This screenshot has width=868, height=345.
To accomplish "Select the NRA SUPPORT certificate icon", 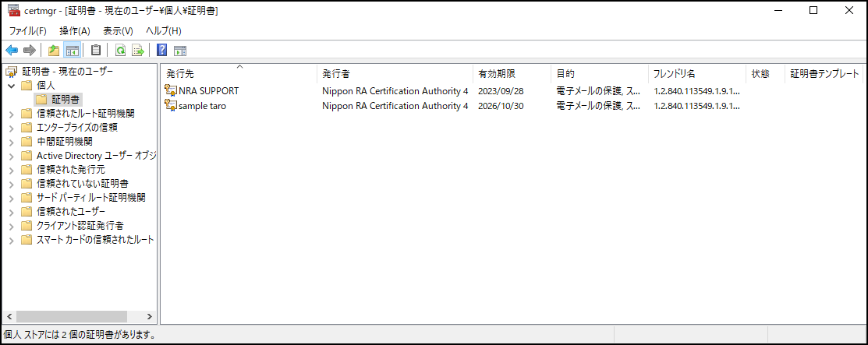I will (171, 91).
